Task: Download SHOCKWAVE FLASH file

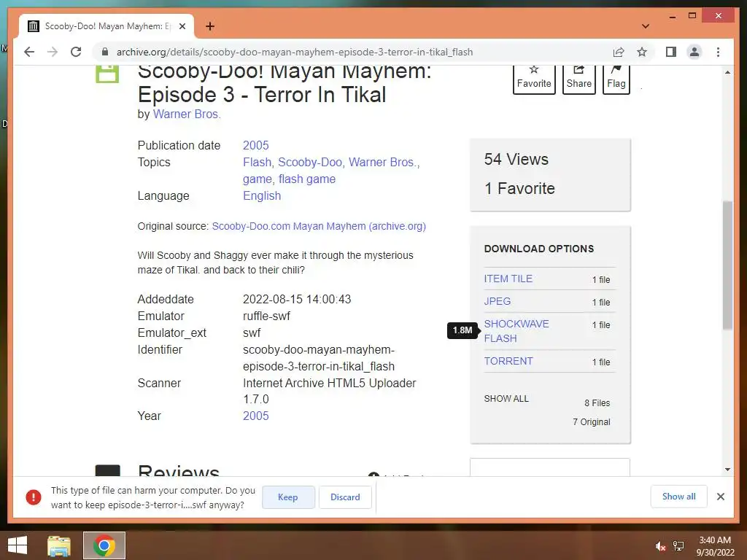Action: 516,331
